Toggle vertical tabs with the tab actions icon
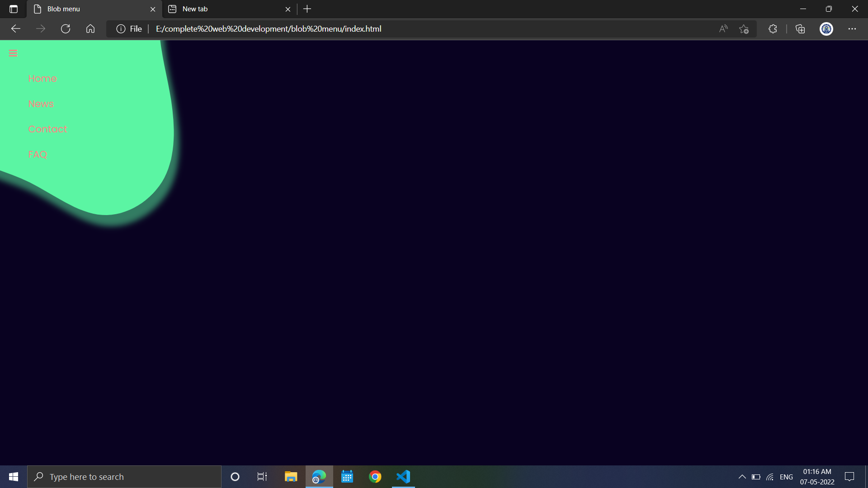The image size is (868, 488). coord(13,9)
